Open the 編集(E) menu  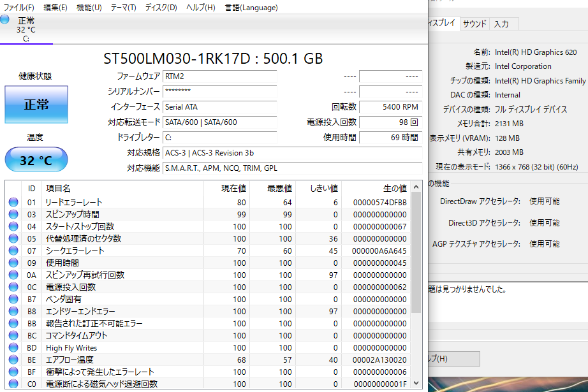tap(55, 8)
